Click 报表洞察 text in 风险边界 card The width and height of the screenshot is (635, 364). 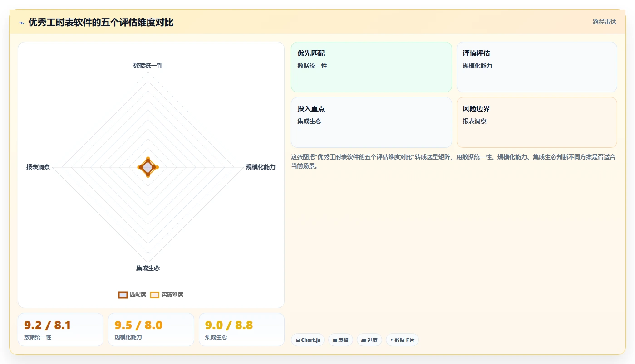point(475,121)
